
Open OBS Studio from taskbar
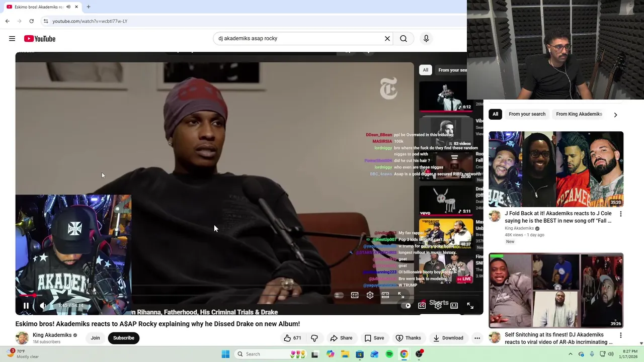(419, 354)
